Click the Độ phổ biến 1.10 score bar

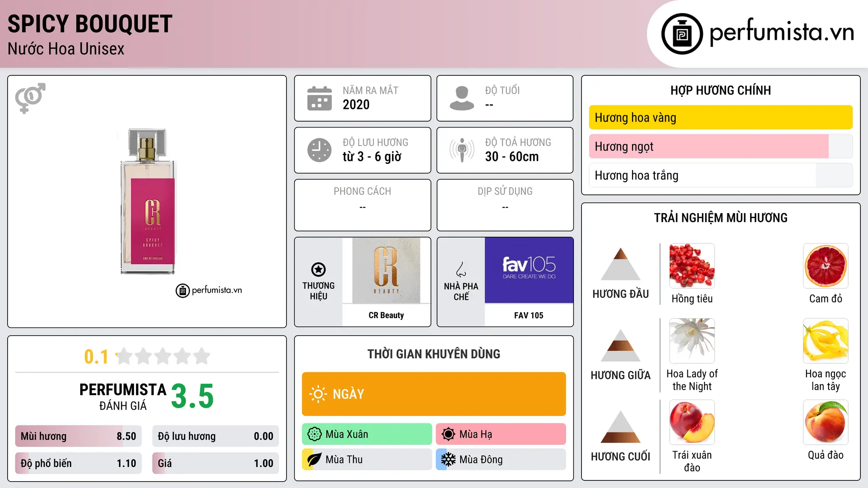click(78, 463)
